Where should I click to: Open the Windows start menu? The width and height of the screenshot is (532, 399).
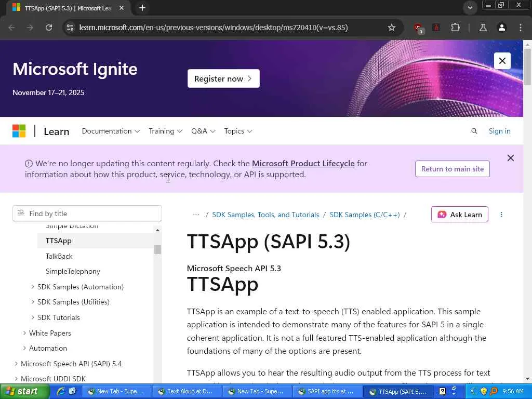[x=24, y=391]
